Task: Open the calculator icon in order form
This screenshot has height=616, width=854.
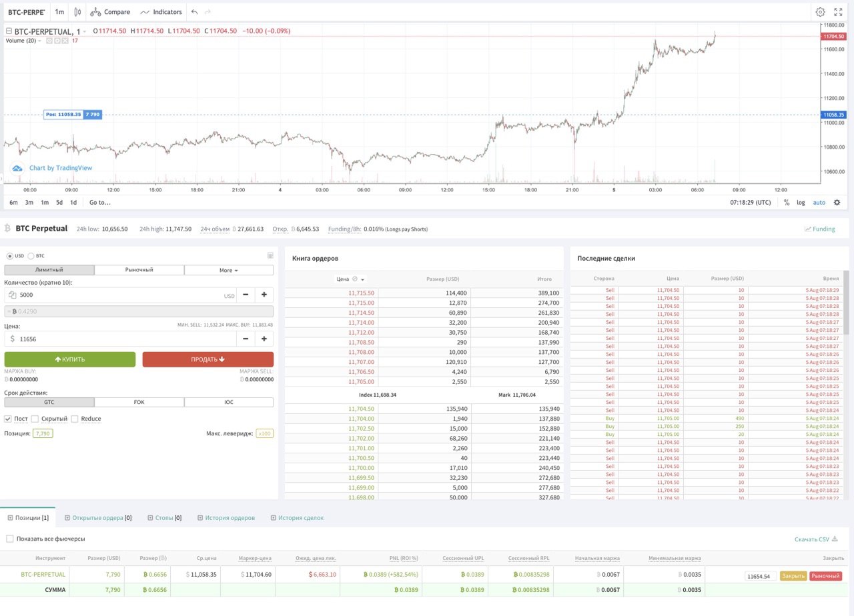Action: (270, 255)
